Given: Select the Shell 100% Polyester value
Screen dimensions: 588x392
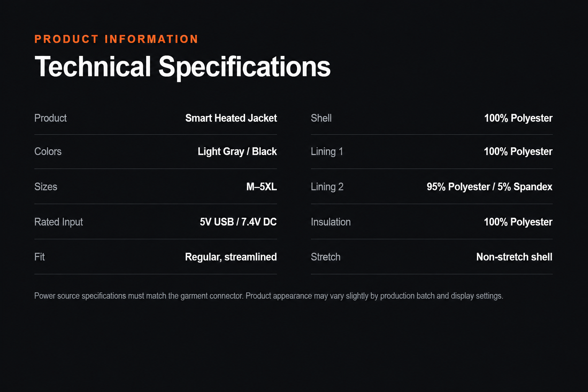Looking at the screenshot, I should pyautogui.click(x=518, y=118).
